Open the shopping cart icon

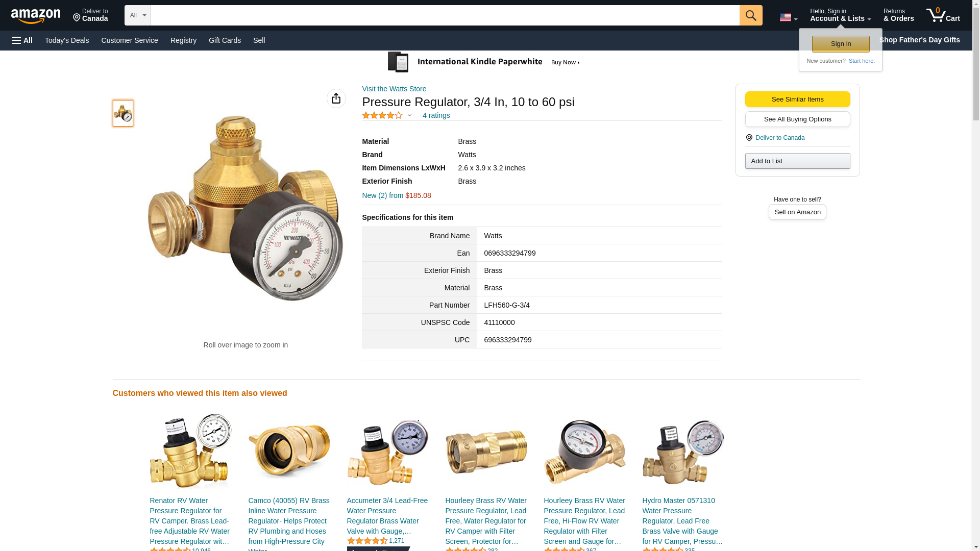[x=942, y=15]
